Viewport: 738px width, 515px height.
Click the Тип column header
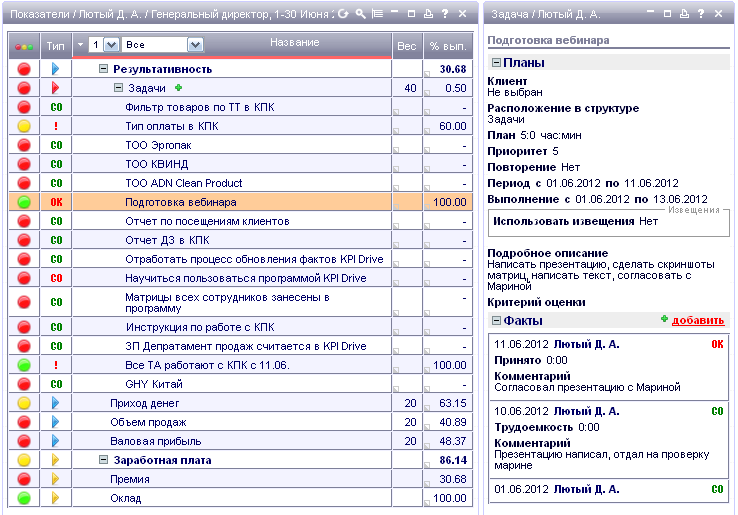(56, 46)
